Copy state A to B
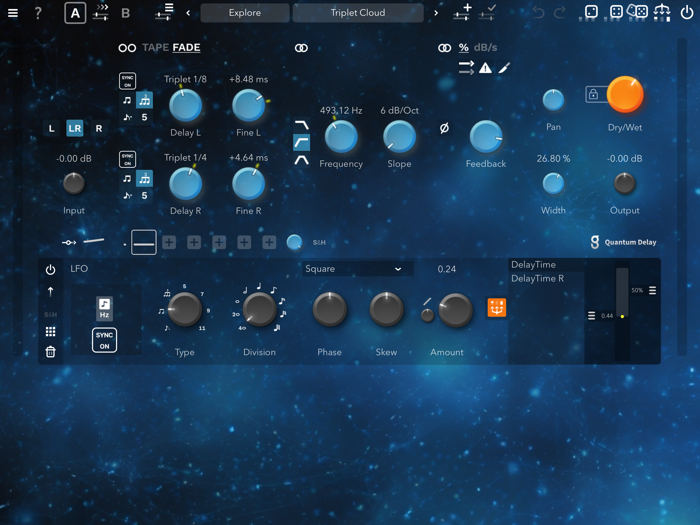The width and height of the screenshot is (700, 525). 101,13
